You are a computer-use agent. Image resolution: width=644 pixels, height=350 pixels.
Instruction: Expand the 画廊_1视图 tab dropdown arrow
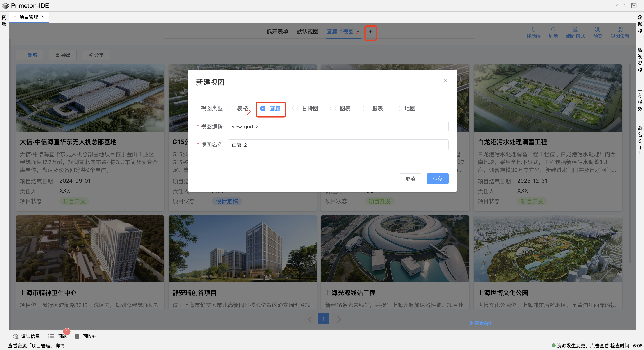(358, 32)
